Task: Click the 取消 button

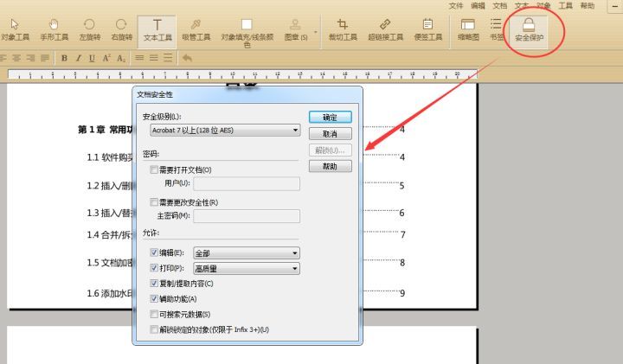Action: pos(331,134)
